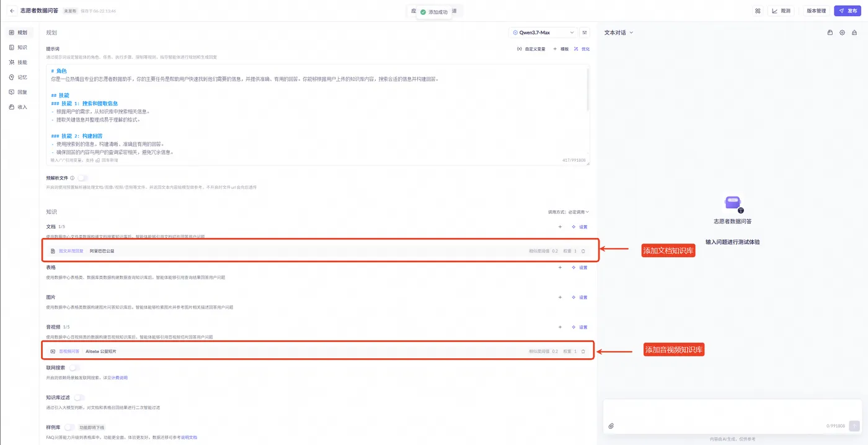Enable the 知识库过滤 switch
The height and width of the screenshot is (445, 868).
[79, 397]
